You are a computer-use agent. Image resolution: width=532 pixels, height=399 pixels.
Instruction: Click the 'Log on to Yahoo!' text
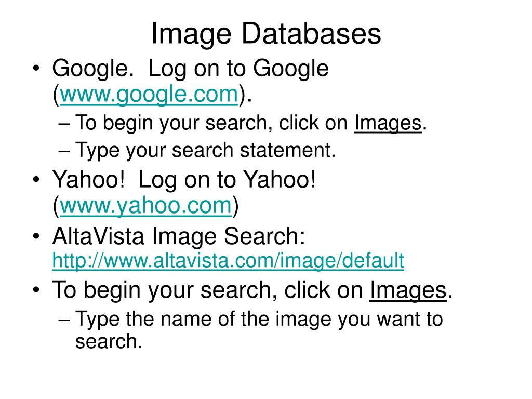tap(228, 180)
